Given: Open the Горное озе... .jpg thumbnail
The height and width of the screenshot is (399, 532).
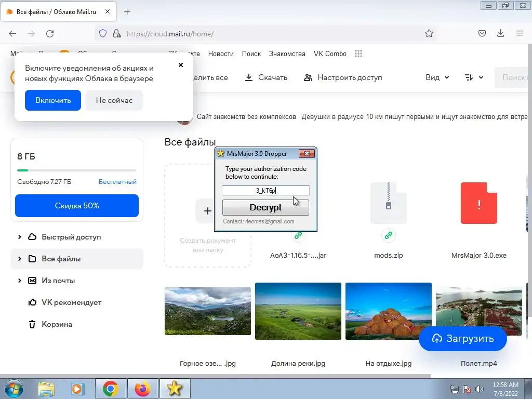Looking at the screenshot, I should click(x=208, y=311).
